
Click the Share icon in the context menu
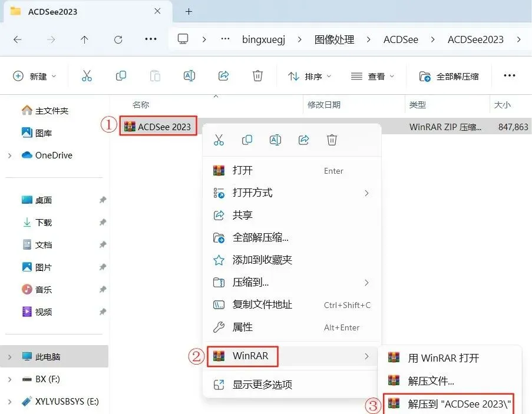(303, 140)
